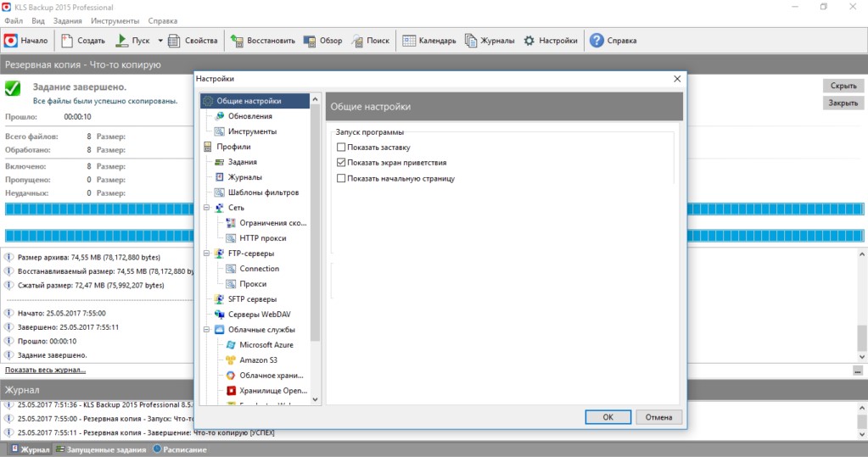This screenshot has height=457, width=868.
Task: Select Облачное хранилище tree item
Action: (271, 375)
